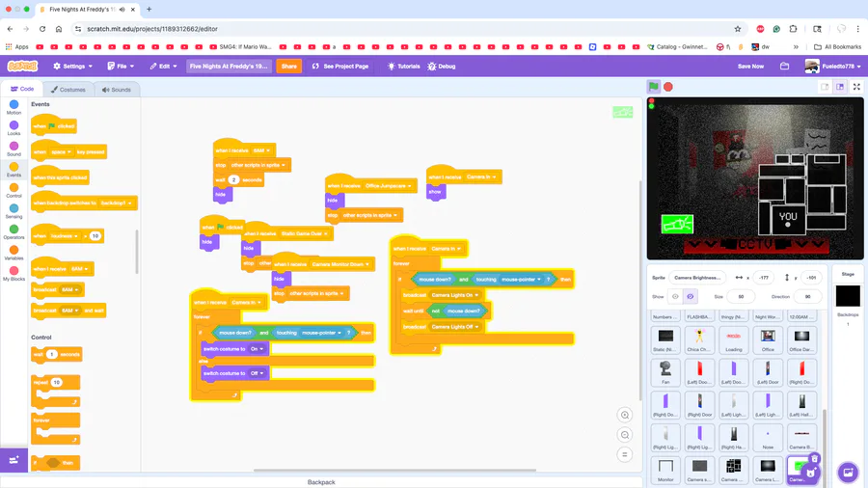Switch to small stage layout
868x488 pixels.
(825, 87)
